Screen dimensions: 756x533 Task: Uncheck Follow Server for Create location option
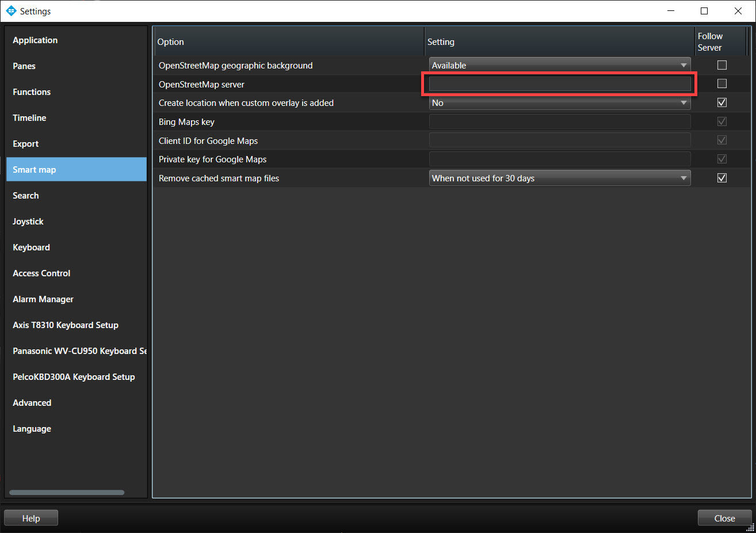[721, 102]
